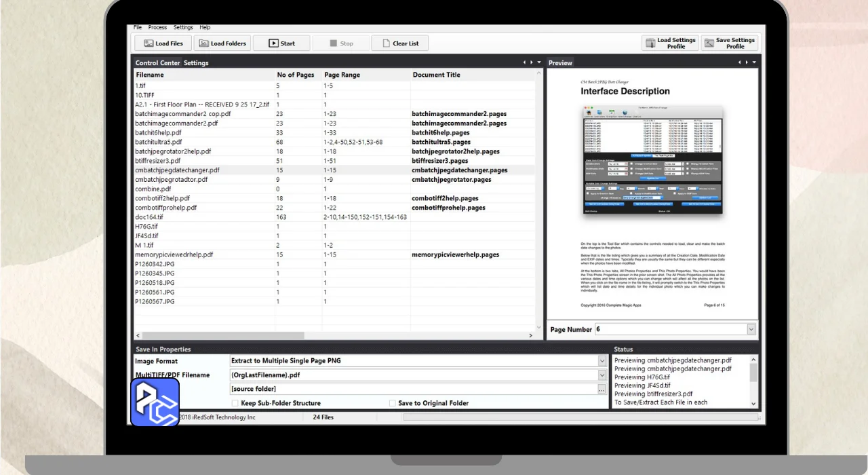
Task: Select combine.pdf row
Action: (334, 189)
